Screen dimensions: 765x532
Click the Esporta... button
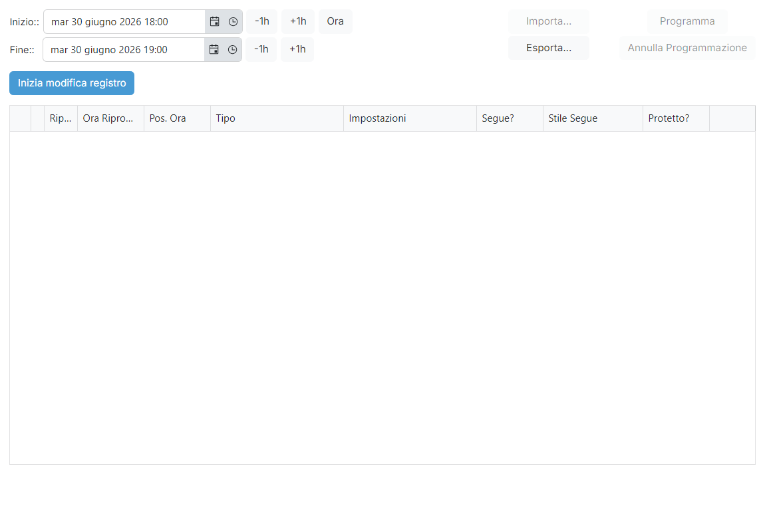pos(548,48)
